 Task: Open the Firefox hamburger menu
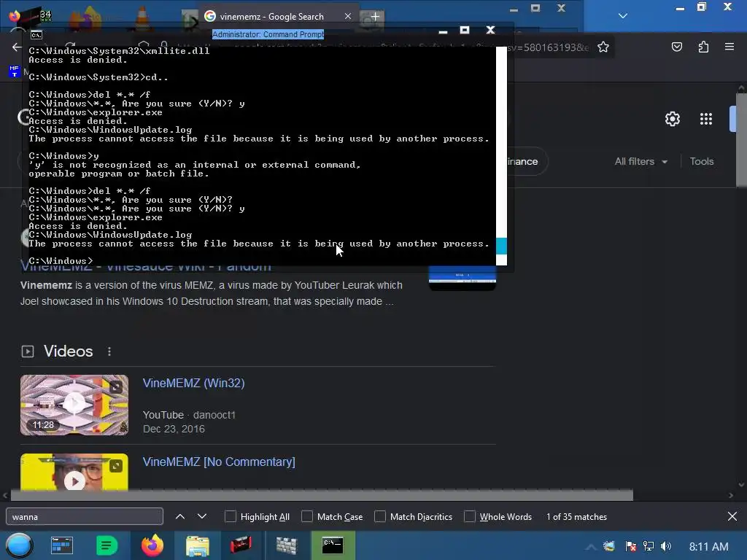click(x=729, y=47)
